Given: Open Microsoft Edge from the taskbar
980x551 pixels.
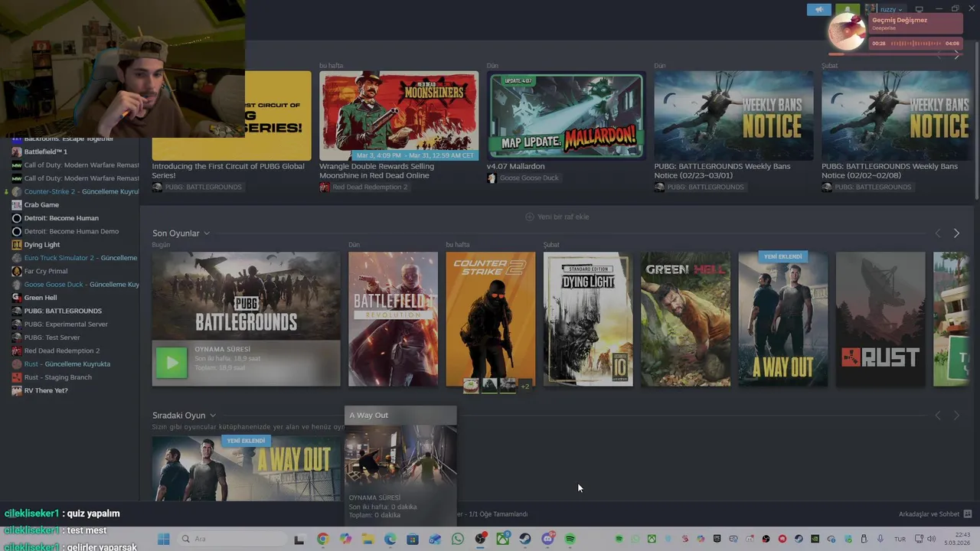Looking at the screenshot, I should pos(390,539).
